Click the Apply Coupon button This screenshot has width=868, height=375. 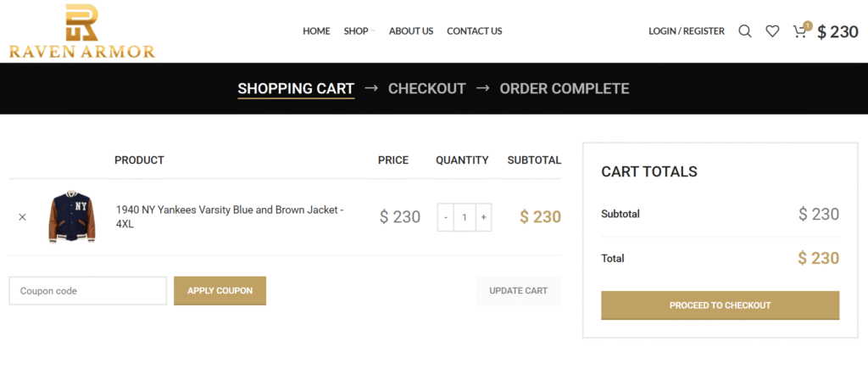click(x=220, y=291)
